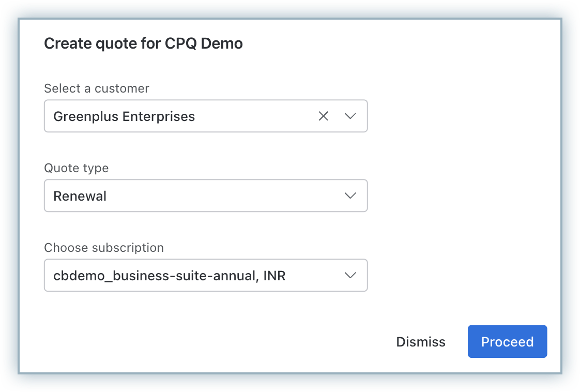
Task: Click the Create quote for CPQ Demo title
Action: pos(143,43)
